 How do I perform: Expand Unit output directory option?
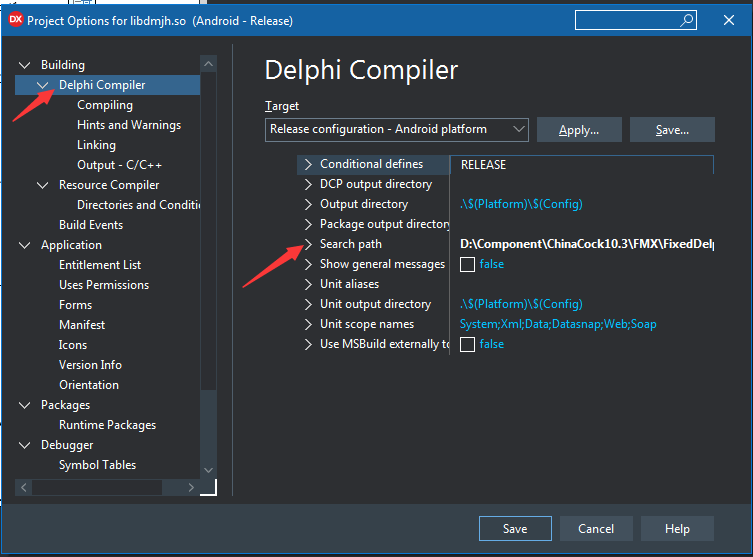tap(308, 304)
